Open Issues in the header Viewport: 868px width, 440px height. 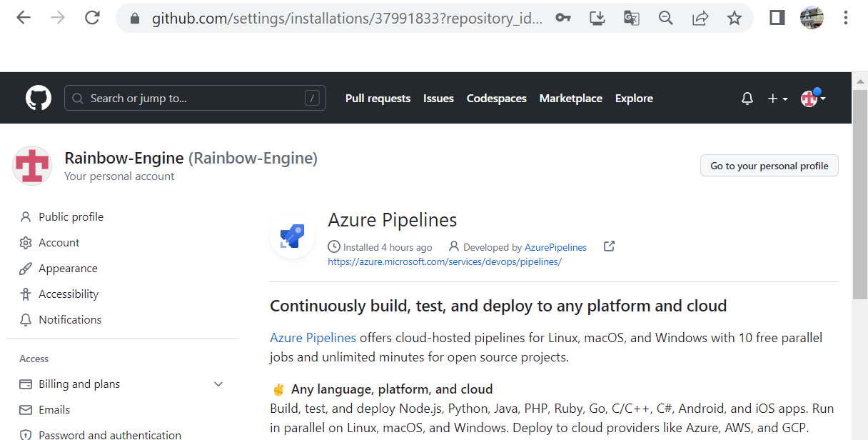click(x=438, y=99)
